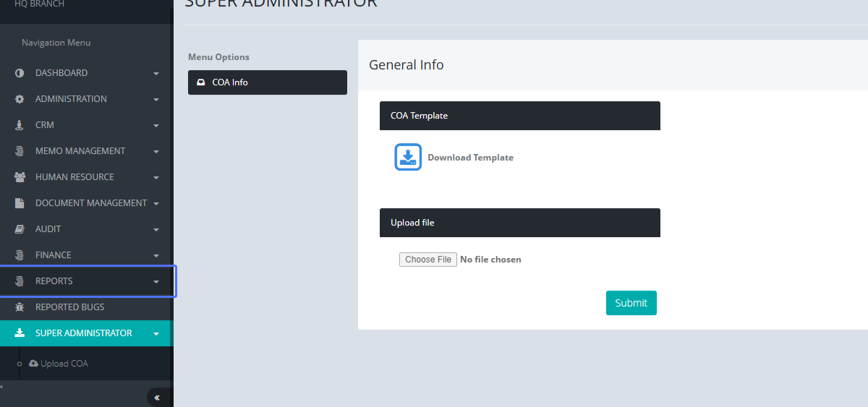The width and height of the screenshot is (868, 407).
Task: Click the Choose File button
Action: pyautogui.click(x=428, y=260)
